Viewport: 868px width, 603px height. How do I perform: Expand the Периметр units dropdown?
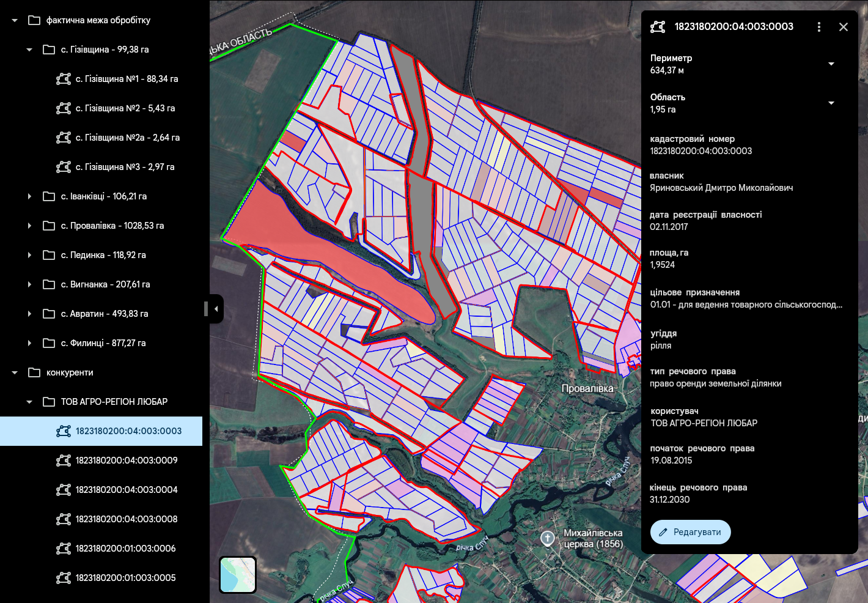point(831,64)
